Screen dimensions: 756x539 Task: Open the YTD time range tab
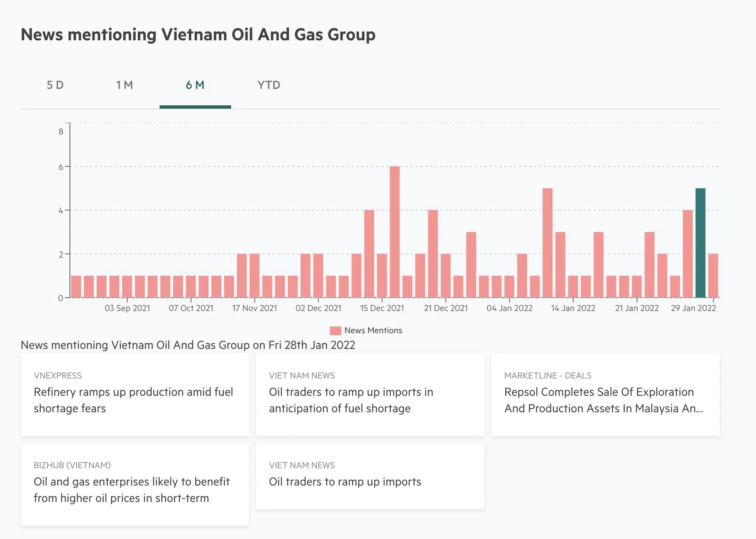(269, 85)
